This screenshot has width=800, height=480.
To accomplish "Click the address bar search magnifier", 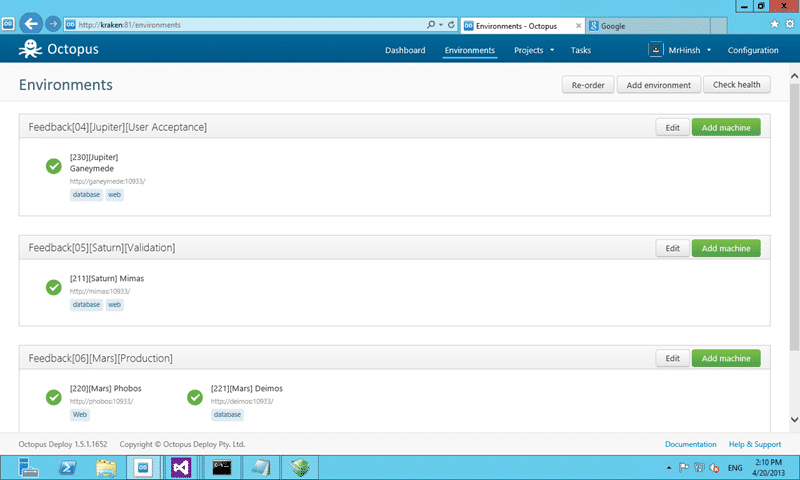I will pos(431,24).
